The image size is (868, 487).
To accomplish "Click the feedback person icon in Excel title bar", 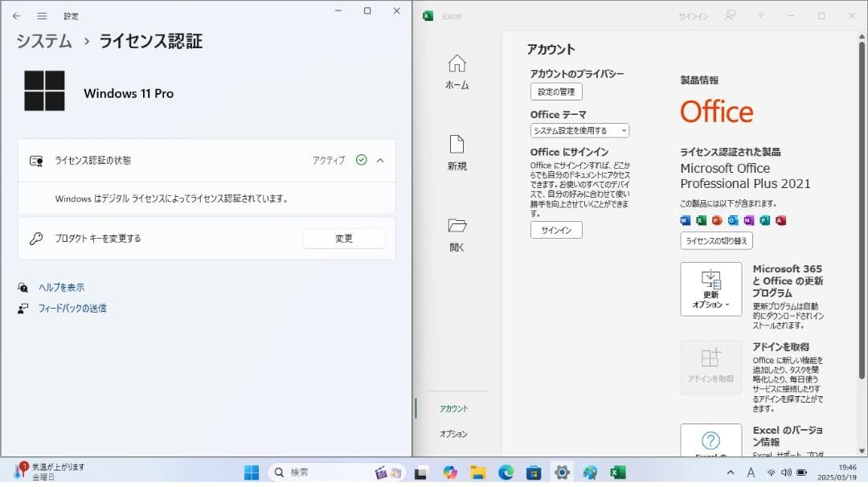I will pos(730,16).
